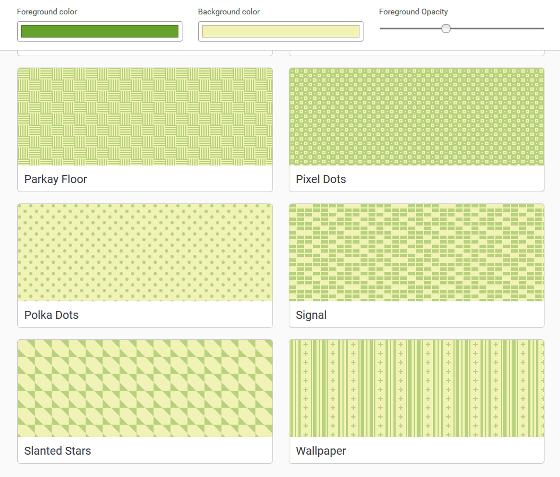This screenshot has width=560, height=477.
Task: Click the Foreground Opacity label
Action: [413, 12]
